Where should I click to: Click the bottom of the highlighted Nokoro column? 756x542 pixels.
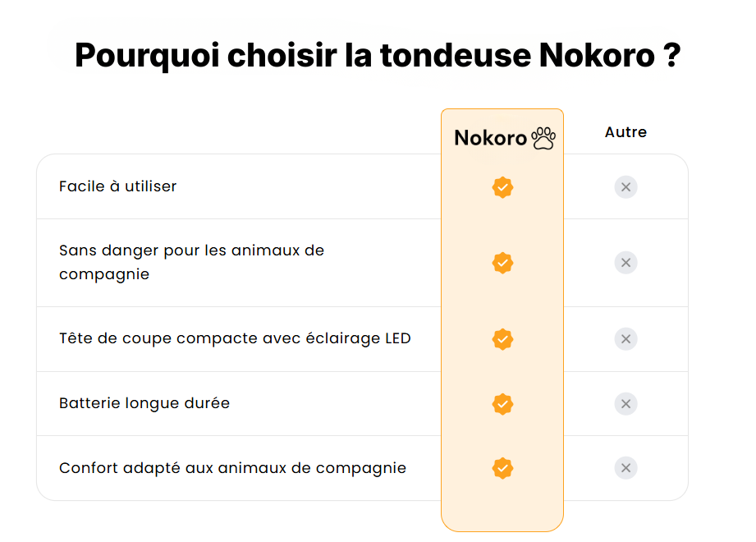502,517
